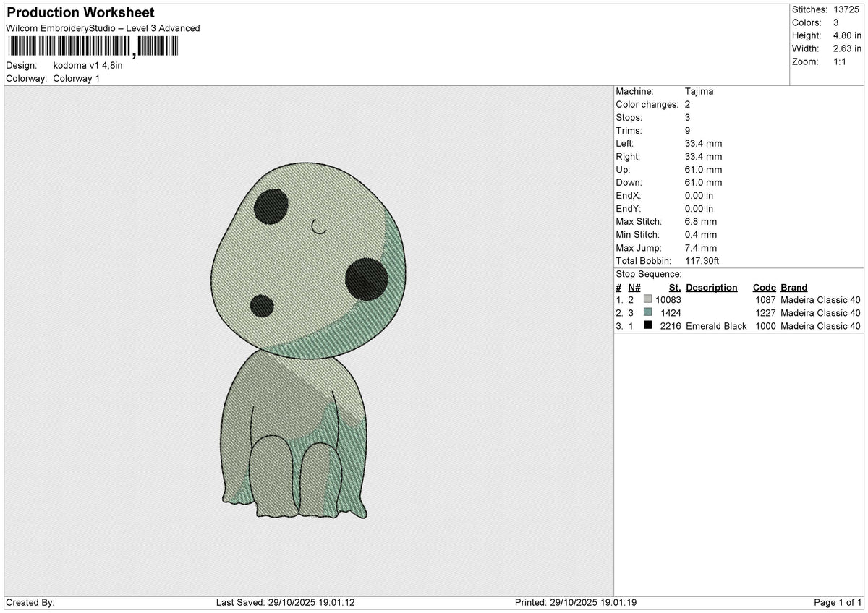
Task: Click the Total Bobbin value '117.30ft'
Action: click(702, 261)
